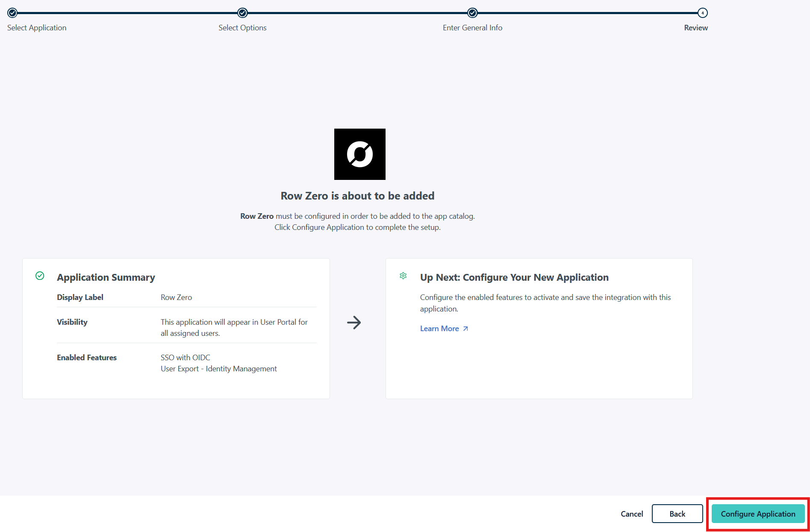
Task: Open the Learn More link
Action: (439, 329)
